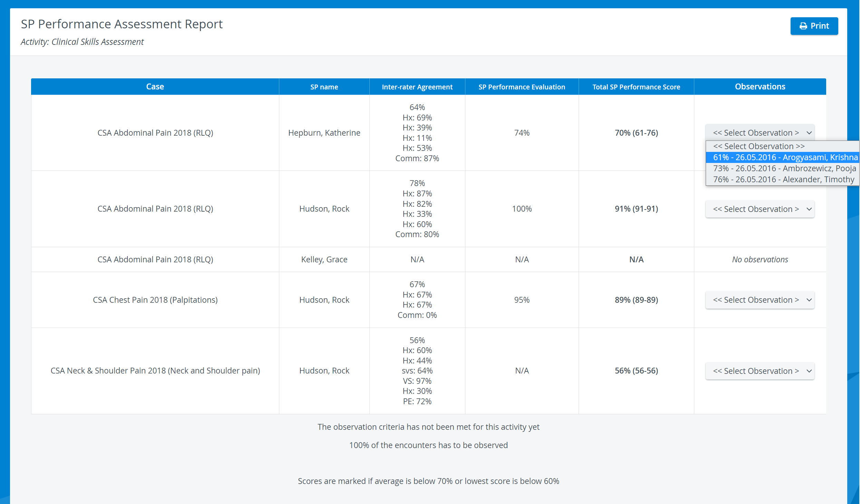This screenshot has height=504, width=860.
Task: Click the 70% (61-76) total score
Action: pyautogui.click(x=636, y=133)
